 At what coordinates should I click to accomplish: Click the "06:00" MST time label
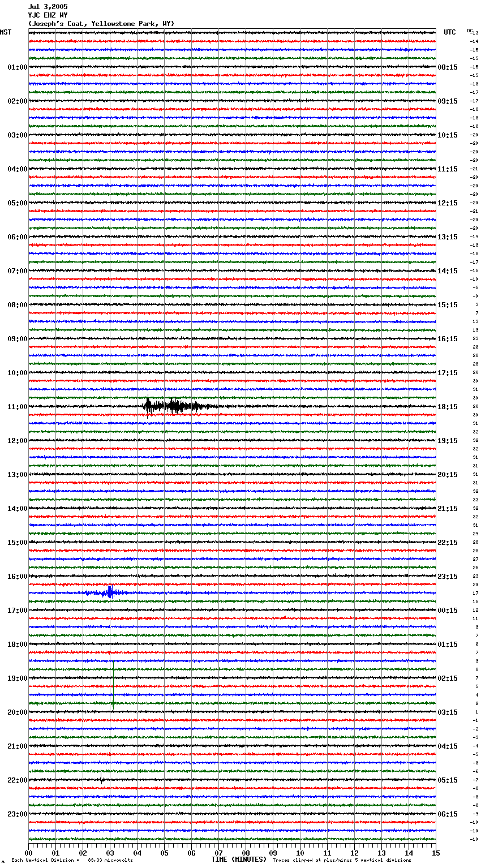[x=18, y=237]
